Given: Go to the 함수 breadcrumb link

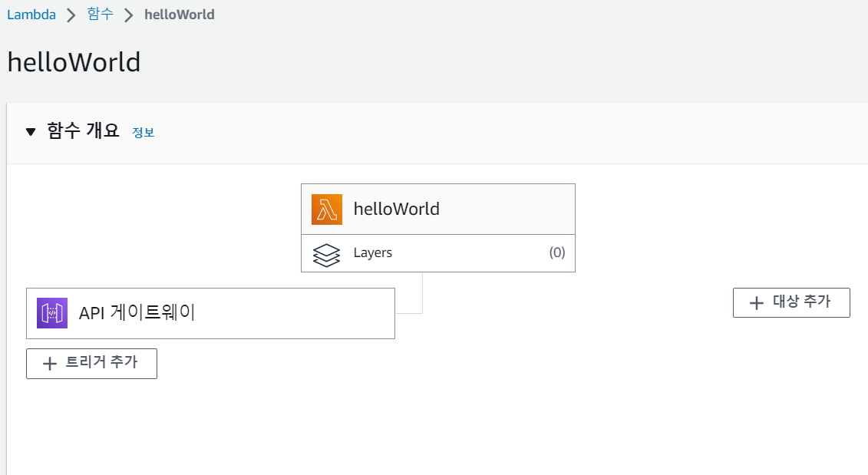Looking at the screenshot, I should (x=101, y=14).
